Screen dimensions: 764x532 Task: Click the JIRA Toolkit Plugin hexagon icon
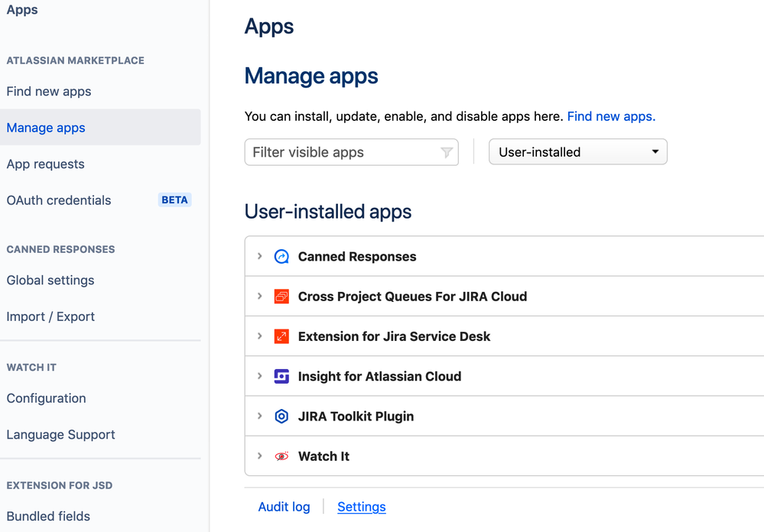tap(281, 417)
